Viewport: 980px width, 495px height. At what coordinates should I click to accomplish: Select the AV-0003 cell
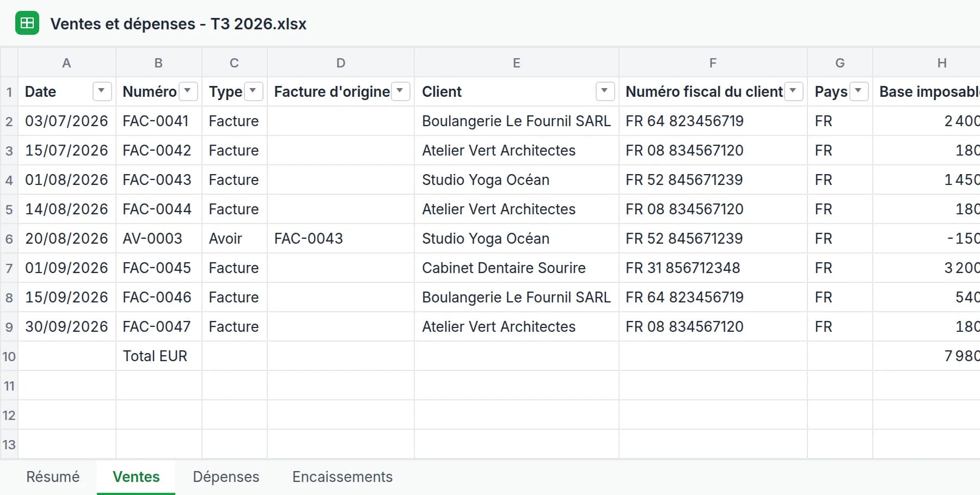[x=159, y=239]
